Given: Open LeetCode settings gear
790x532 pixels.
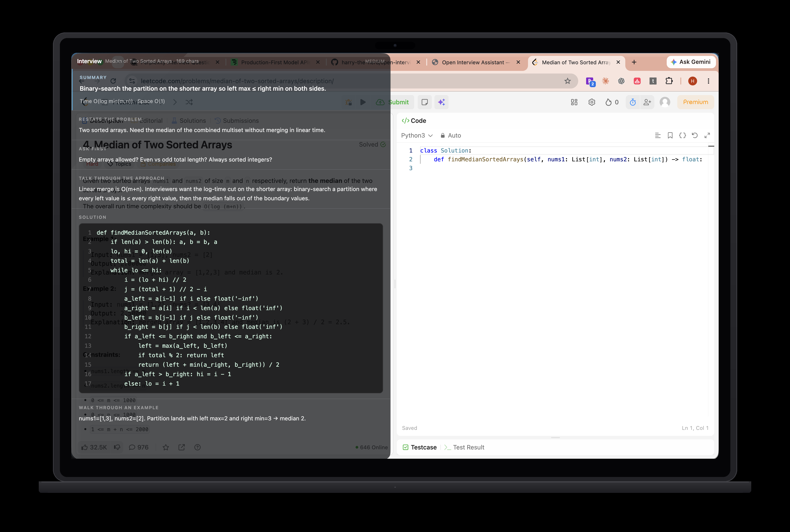Looking at the screenshot, I should point(592,102).
